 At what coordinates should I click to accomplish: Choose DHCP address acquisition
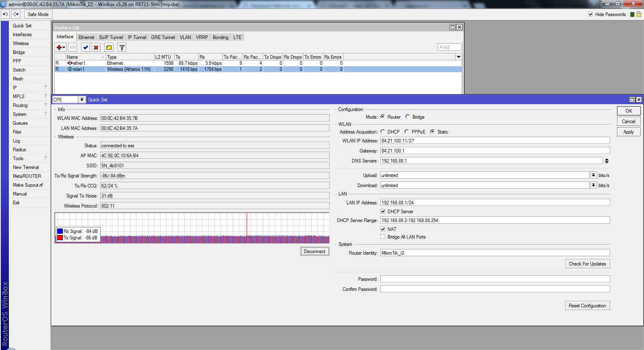click(x=382, y=132)
